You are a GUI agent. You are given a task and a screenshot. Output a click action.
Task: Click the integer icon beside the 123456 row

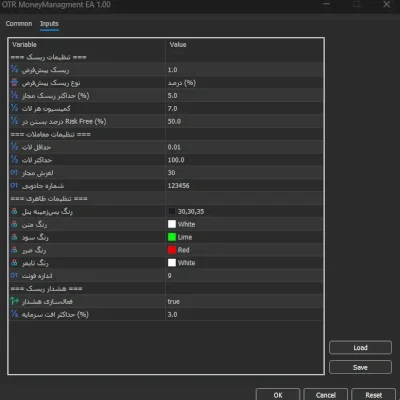(x=14, y=185)
